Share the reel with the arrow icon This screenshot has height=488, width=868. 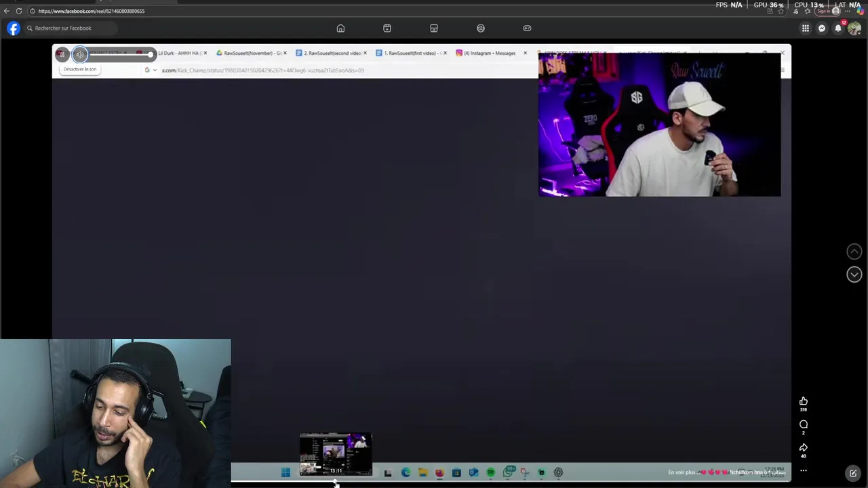coord(804,447)
